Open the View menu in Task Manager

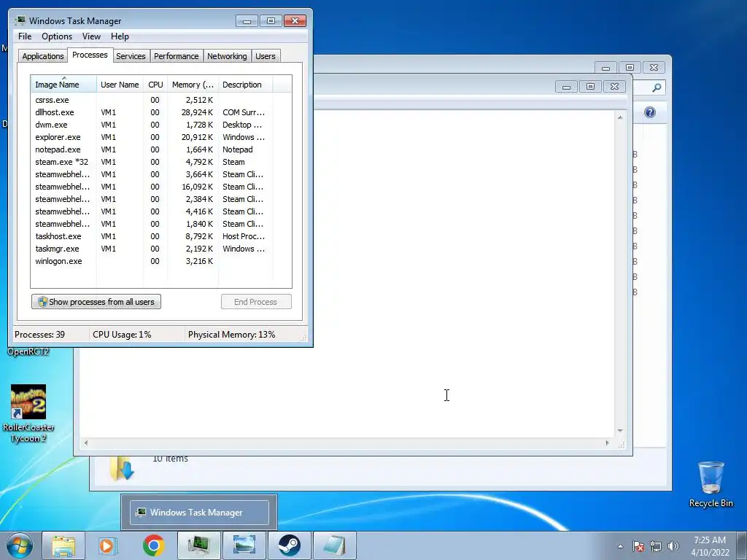pos(91,36)
